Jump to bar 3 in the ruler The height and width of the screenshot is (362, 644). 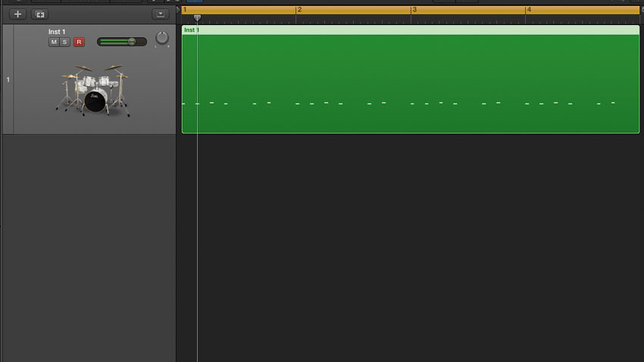[414, 9]
